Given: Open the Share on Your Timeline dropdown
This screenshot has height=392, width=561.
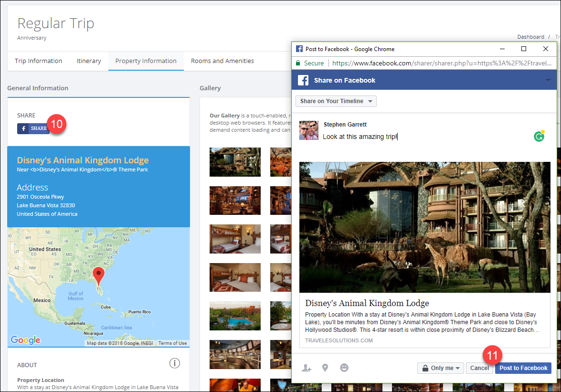Looking at the screenshot, I should click(336, 101).
